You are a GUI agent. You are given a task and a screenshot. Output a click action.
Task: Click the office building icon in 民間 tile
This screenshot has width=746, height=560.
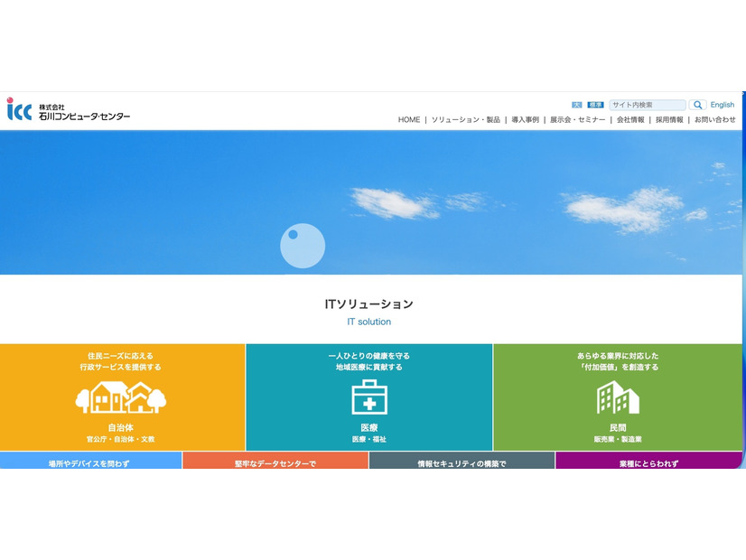coord(618,397)
